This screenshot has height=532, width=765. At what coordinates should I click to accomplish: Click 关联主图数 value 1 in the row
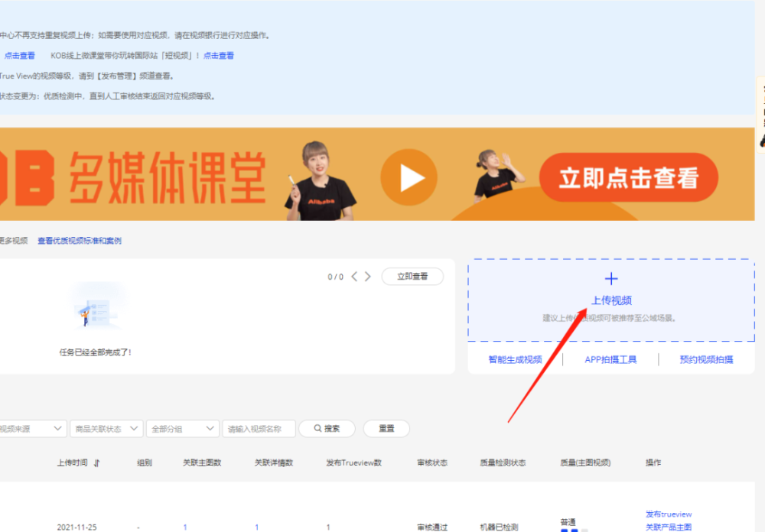[x=185, y=527]
